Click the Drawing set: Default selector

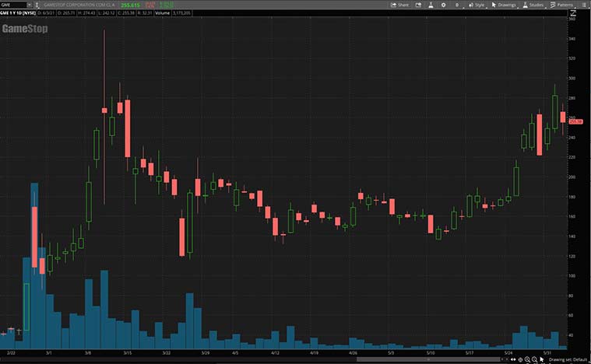click(567, 359)
